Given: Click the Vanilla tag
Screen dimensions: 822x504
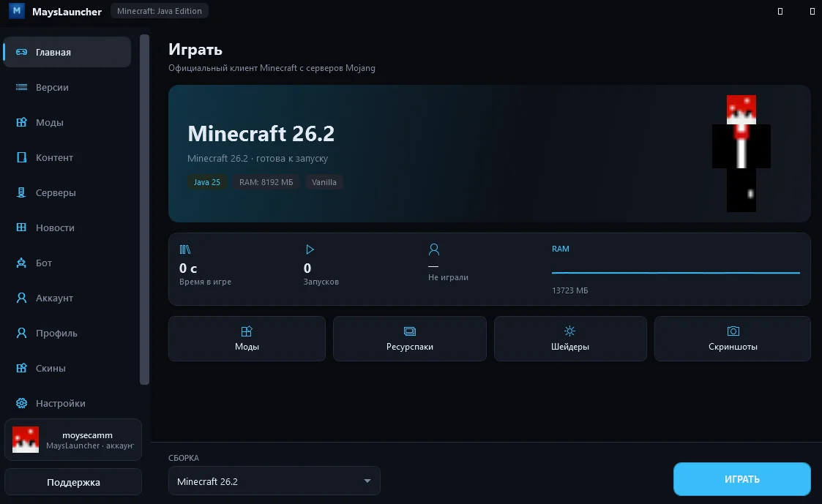Looking at the screenshot, I should (x=324, y=182).
